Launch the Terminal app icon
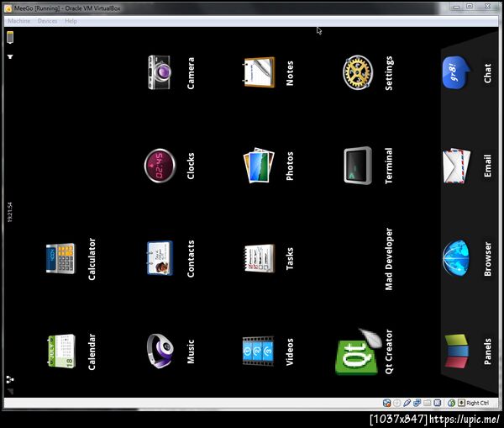This screenshot has width=504, height=428. point(358,166)
